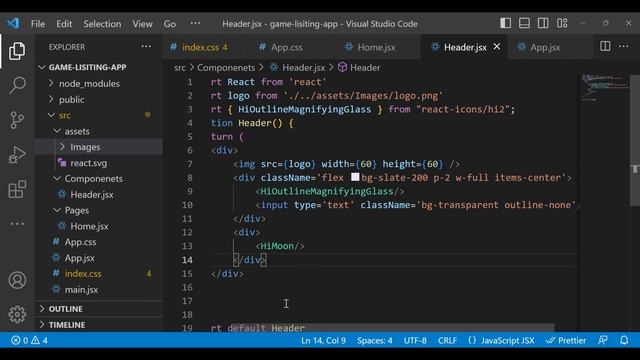The image size is (640, 360).
Task: Open the Edit menu
Action: point(64,24)
